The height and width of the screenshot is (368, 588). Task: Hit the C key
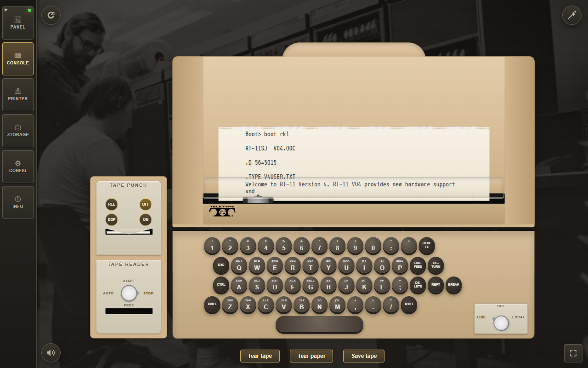click(x=266, y=304)
